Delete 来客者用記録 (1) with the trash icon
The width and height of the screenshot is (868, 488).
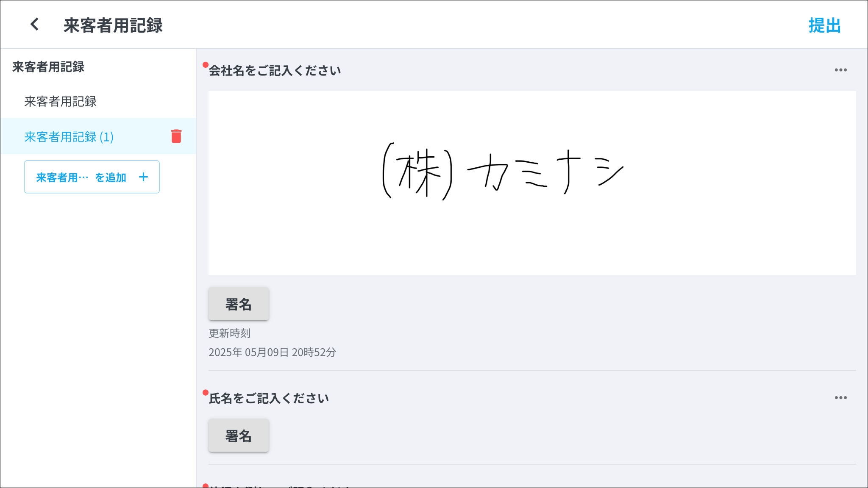176,136
